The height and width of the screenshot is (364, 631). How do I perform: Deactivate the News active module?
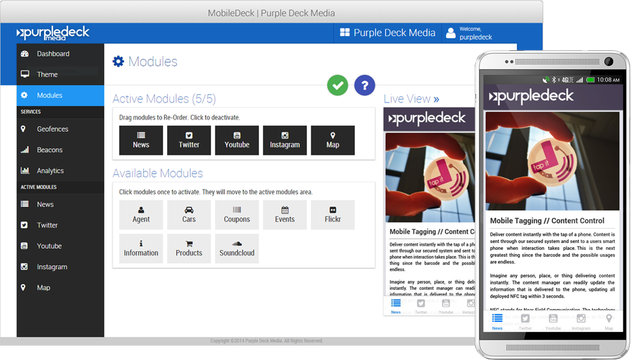(141, 140)
